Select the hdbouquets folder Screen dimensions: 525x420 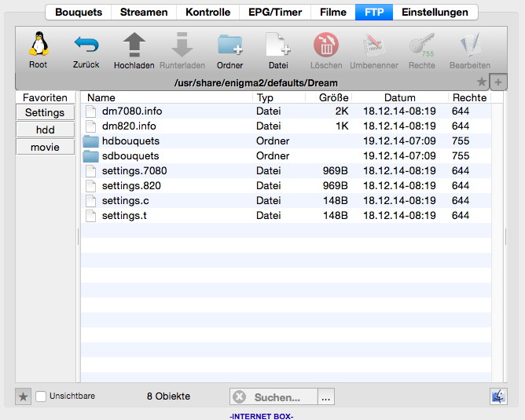point(130,141)
